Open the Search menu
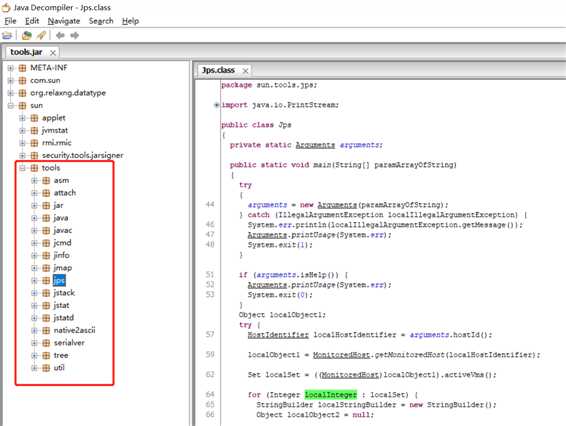566x426 pixels. (x=101, y=21)
